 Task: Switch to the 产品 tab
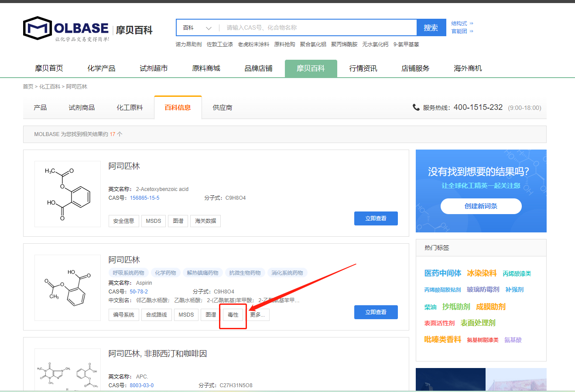tap(40, 108)
